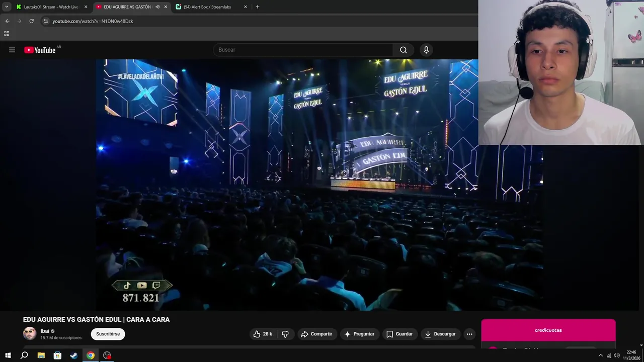Reload the page
Image resolution: width=644 pixels, height=362 pixels.
pos(31,21)
